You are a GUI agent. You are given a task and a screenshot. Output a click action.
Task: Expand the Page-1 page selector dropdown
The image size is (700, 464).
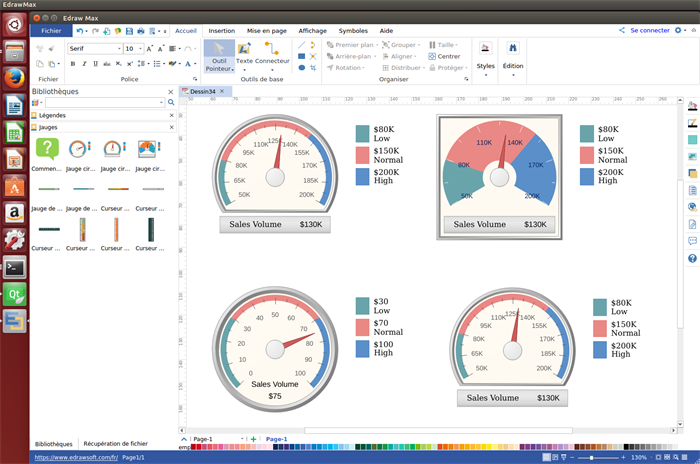pyautogui.click(x=243, y=439)
